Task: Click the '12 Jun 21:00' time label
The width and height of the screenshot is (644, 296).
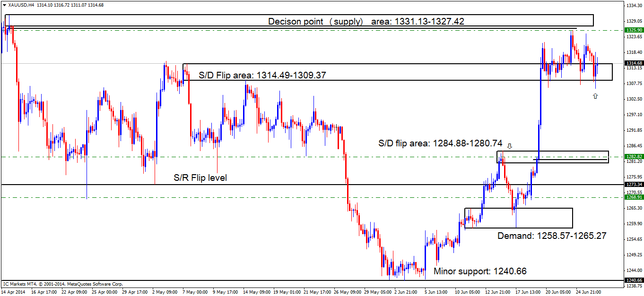Action: pos(498,292)
